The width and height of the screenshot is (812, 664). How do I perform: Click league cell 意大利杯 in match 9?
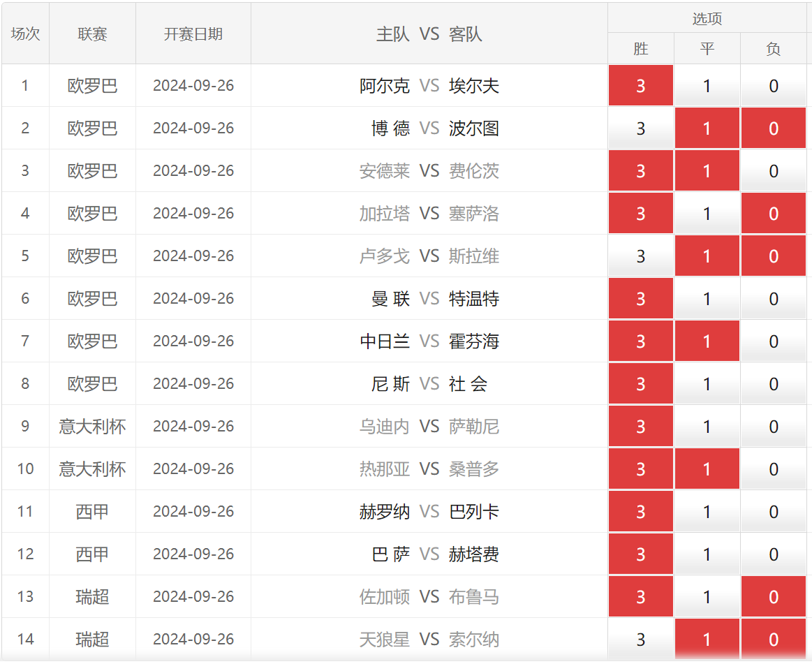92,427
